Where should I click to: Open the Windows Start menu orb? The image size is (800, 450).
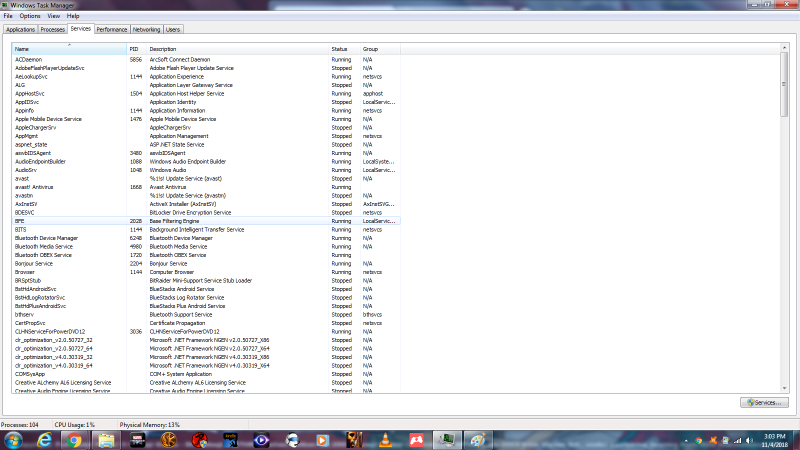pyautogui.click(x=13, y=440)
